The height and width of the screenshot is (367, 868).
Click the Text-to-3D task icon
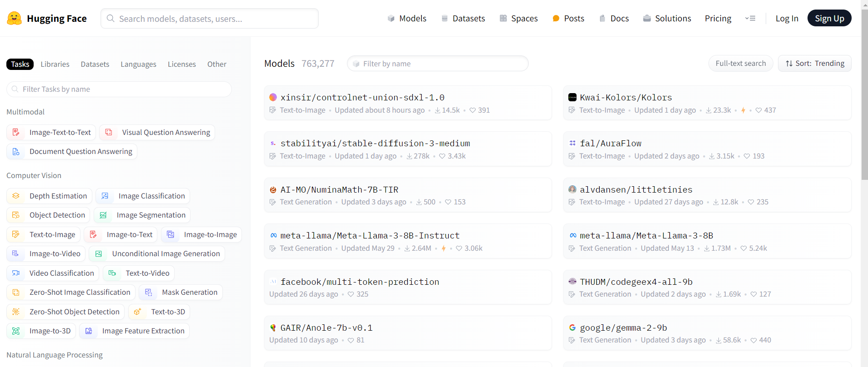(138, 312)
